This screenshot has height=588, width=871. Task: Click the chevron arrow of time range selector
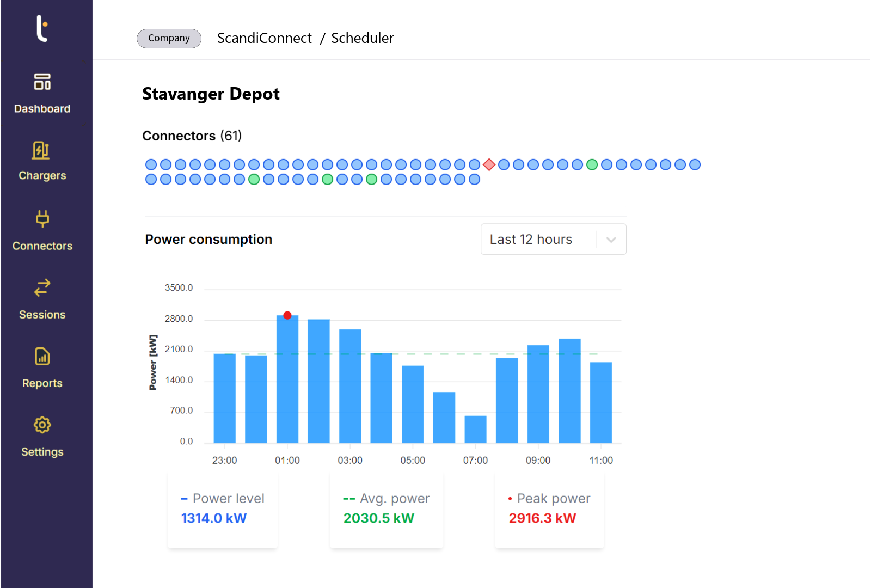(x=611, y=240)
